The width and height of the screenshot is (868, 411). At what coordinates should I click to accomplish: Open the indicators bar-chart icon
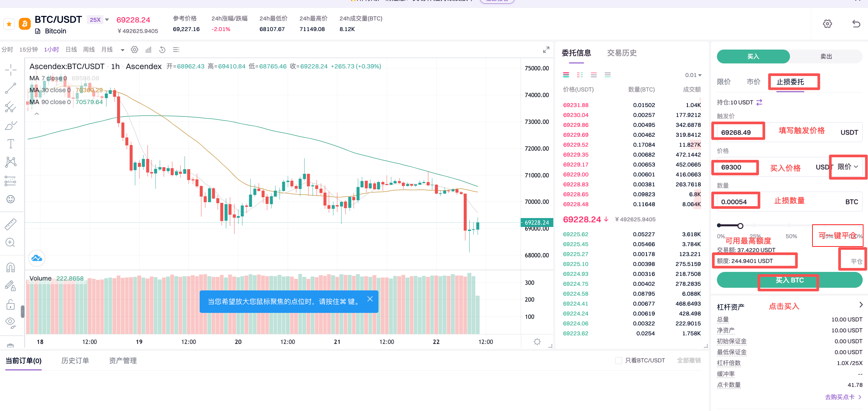tap(148, 50)
